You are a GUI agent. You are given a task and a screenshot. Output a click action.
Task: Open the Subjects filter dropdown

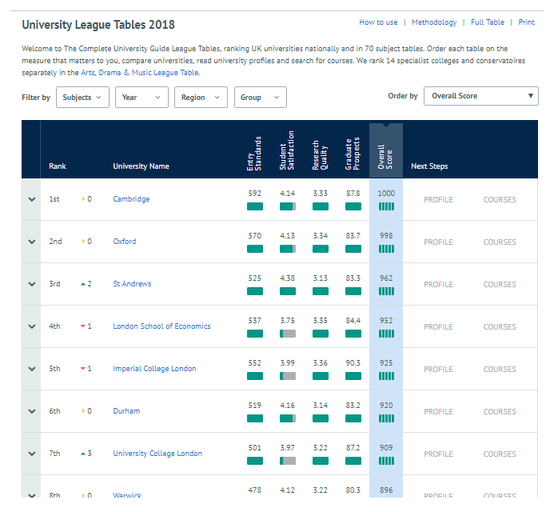click(82, 97)
